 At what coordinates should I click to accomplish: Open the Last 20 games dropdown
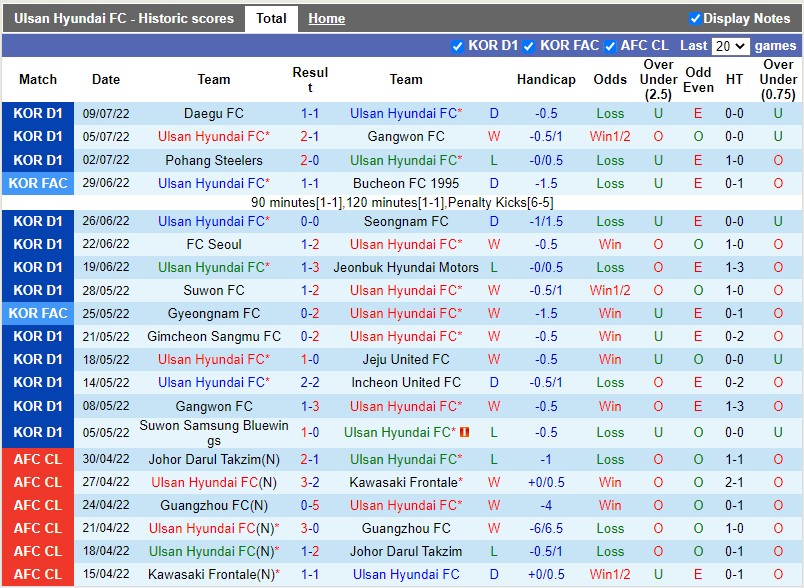coord(730,46)
